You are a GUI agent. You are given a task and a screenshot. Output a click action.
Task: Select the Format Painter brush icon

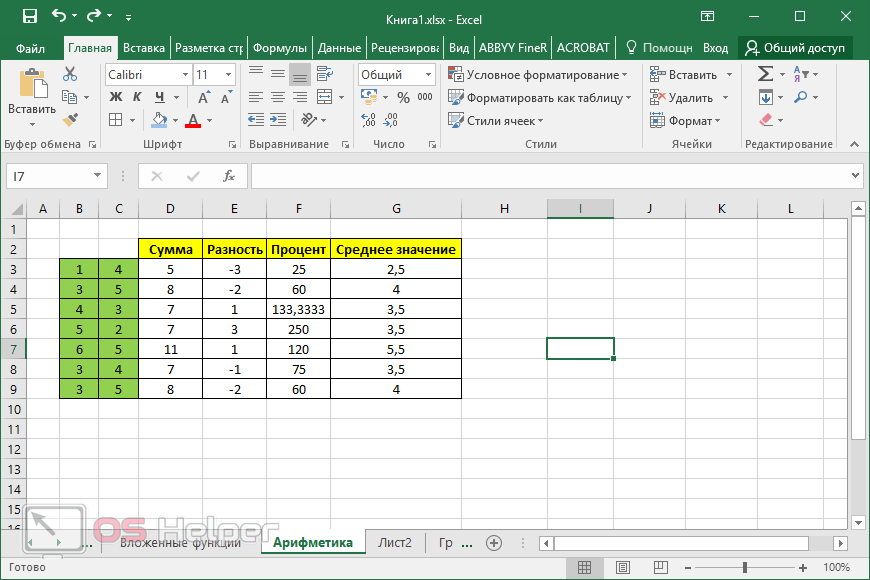[69, 120]
